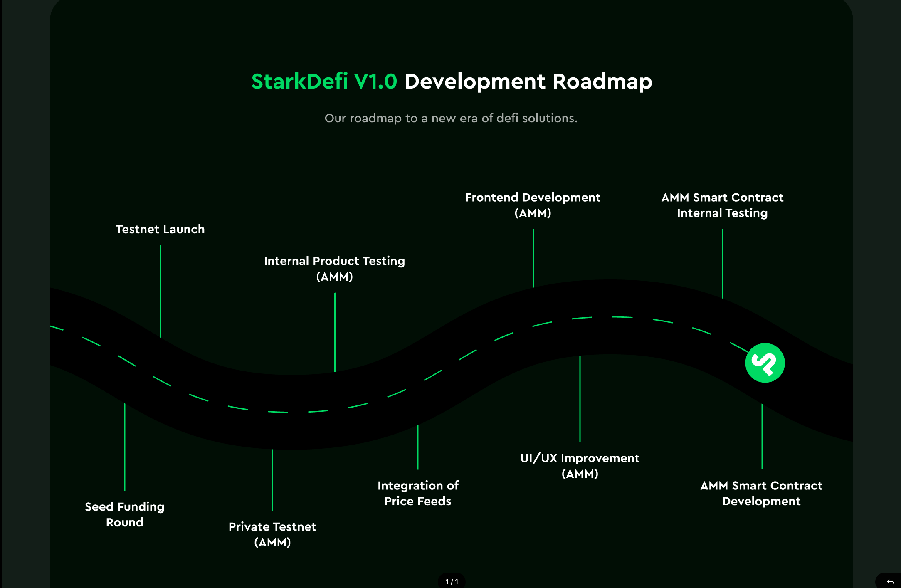Click the roadmap subtitle about defi solutions
The height and width of the screenshot is (588, 901).
tap(451, 118)
